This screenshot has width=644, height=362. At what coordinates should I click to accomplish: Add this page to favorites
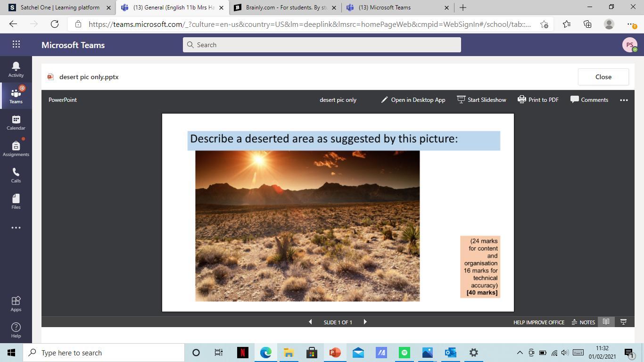[545, 24]
